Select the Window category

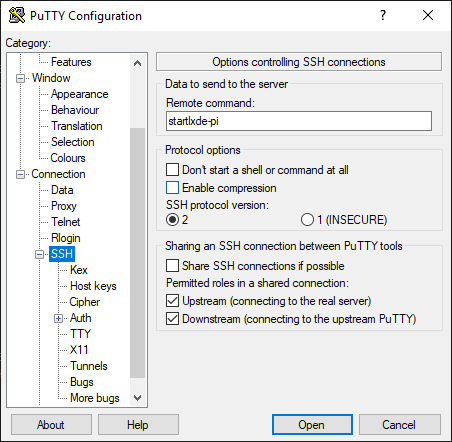pos(51,78)
